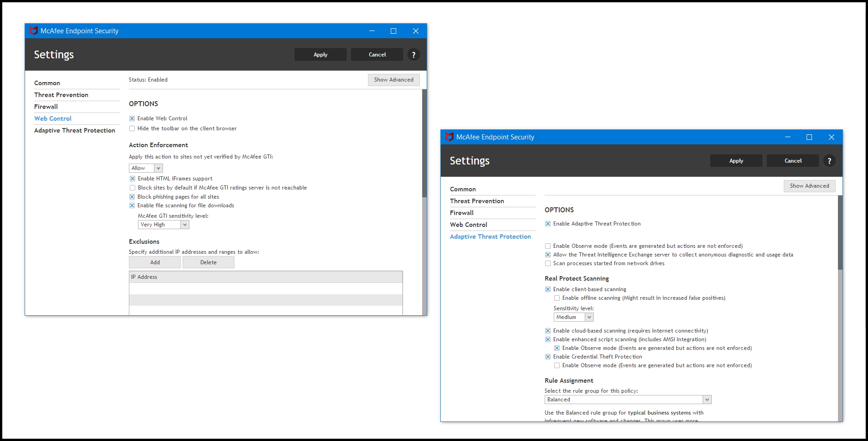Image resolution: width=868 pixels, height=441 pixels.
Task: Select Threat Prevention in right window sidebar
Action: click(477, 201)
